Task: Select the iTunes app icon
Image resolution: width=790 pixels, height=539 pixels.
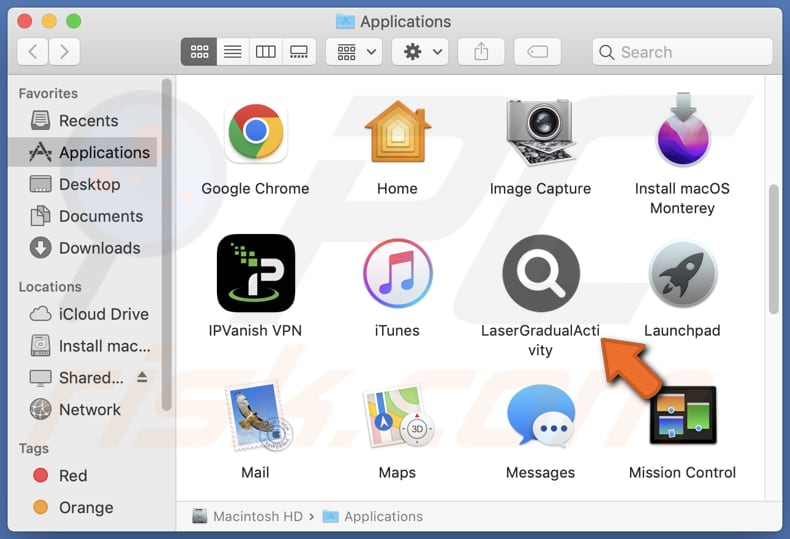Action: click(x=398, y=273)
